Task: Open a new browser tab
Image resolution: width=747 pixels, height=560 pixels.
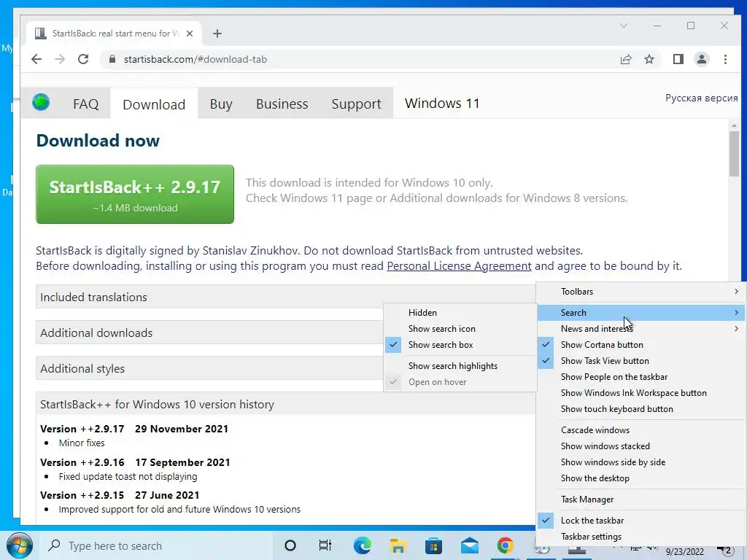Action: click(x=217, y=34)
